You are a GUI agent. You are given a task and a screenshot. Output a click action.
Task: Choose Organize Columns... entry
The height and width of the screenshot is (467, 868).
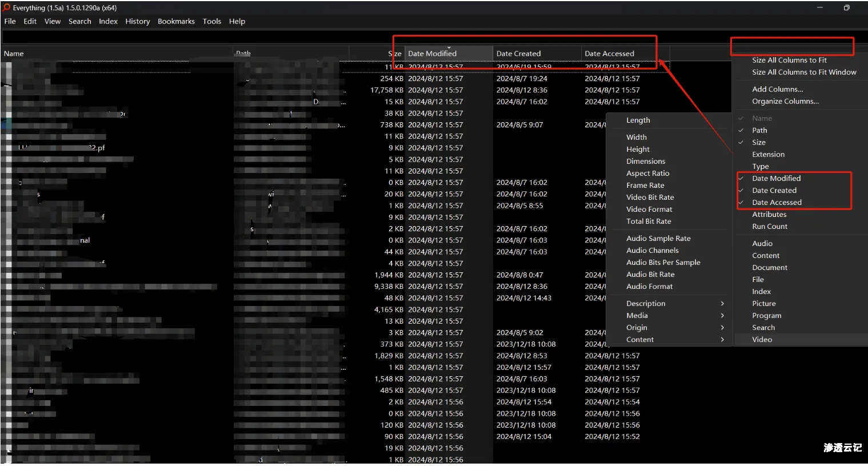(785, 101)
